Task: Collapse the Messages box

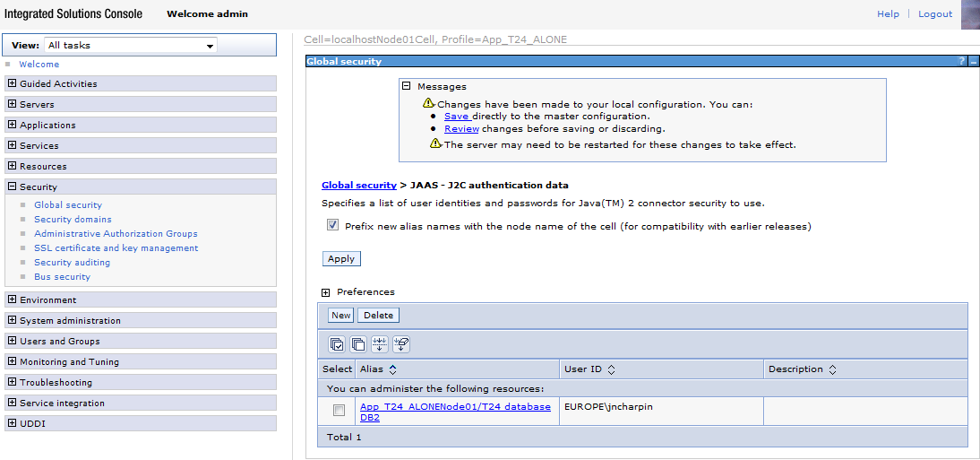Action: point(407,86)
